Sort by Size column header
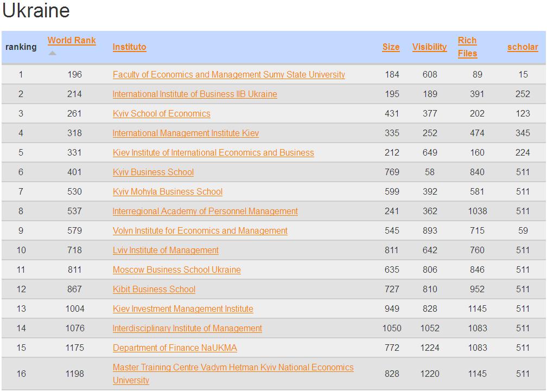The image size is (547, 392). pyautogui.click(x=391, y=47)
